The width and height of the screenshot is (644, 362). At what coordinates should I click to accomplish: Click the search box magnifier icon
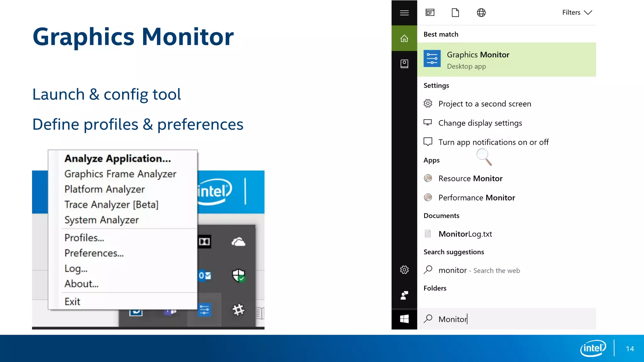coord(428,319)
